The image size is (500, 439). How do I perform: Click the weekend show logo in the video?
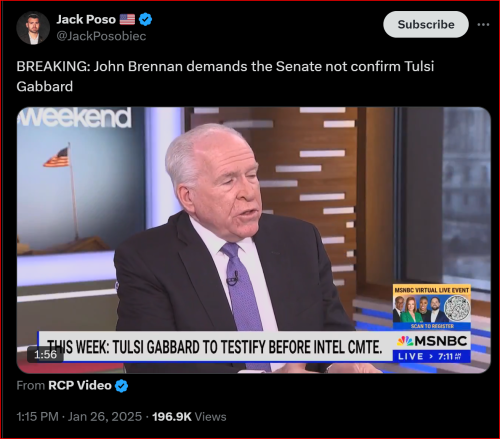(74, 118)
